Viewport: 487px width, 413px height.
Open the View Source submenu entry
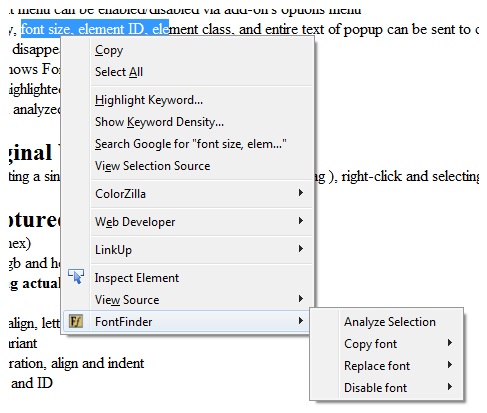(x=188, y=300)
